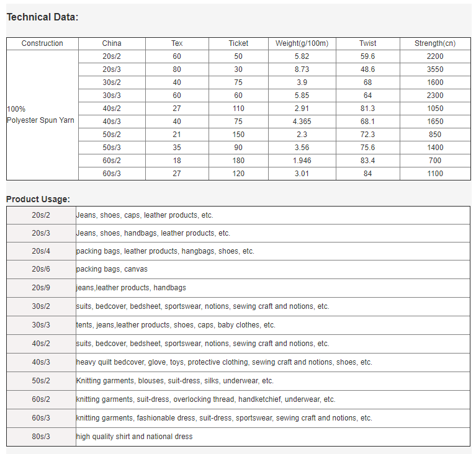Click the '100% Polyester Spun Yarn' cell
This screenshot has width=476, height=454.
pyautogui.click(x=42, y=115)
